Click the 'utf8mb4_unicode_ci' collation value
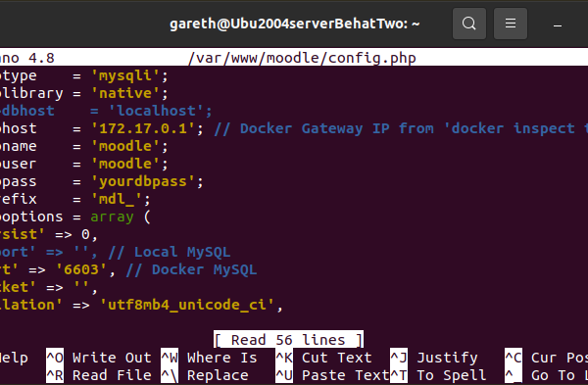 [187, 305]
